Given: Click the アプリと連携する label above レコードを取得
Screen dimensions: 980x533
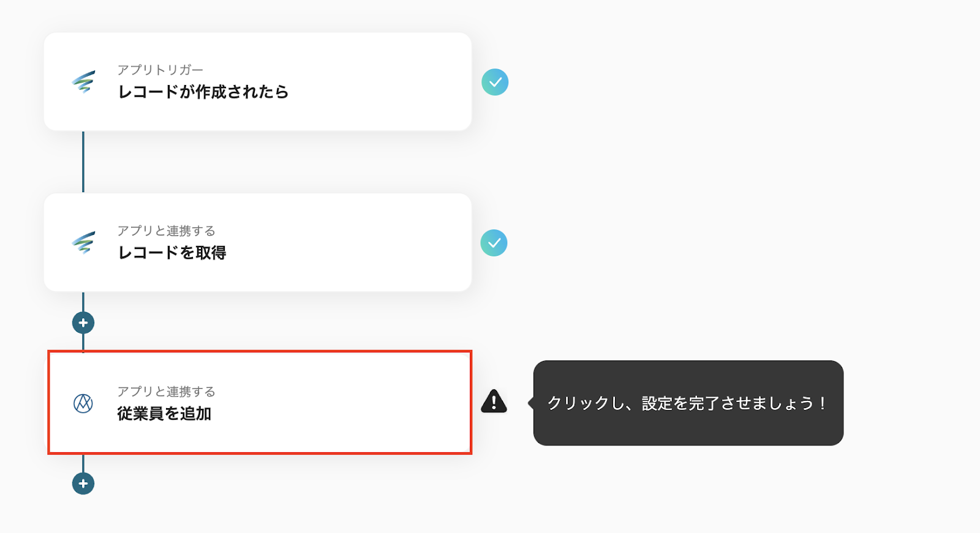Looking at the screenshot, I should pyautogui.click(x=167, y=231).
